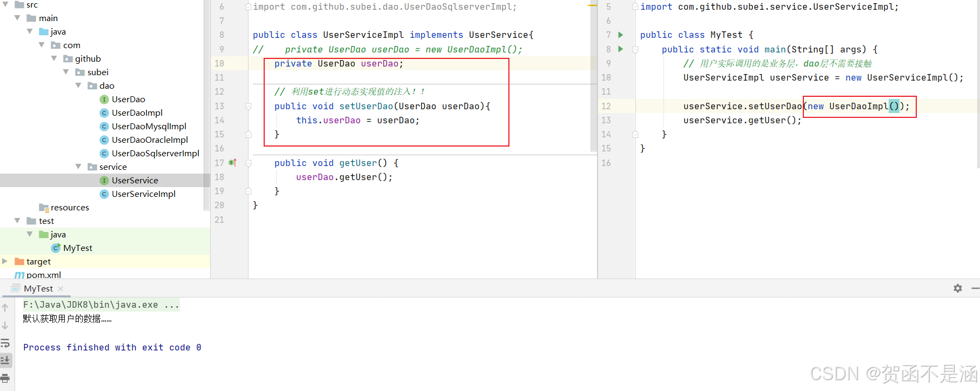Collapse the github package arrow

click(x=55, y=58)
